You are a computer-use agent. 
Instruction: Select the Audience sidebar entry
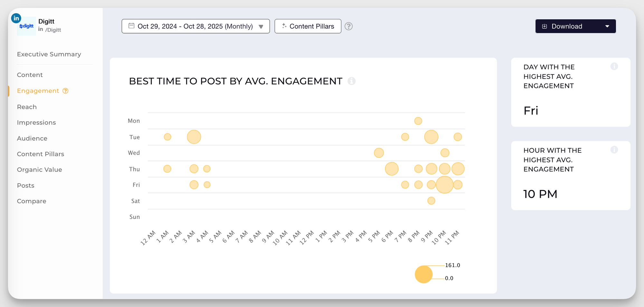[x=32, y=138]
